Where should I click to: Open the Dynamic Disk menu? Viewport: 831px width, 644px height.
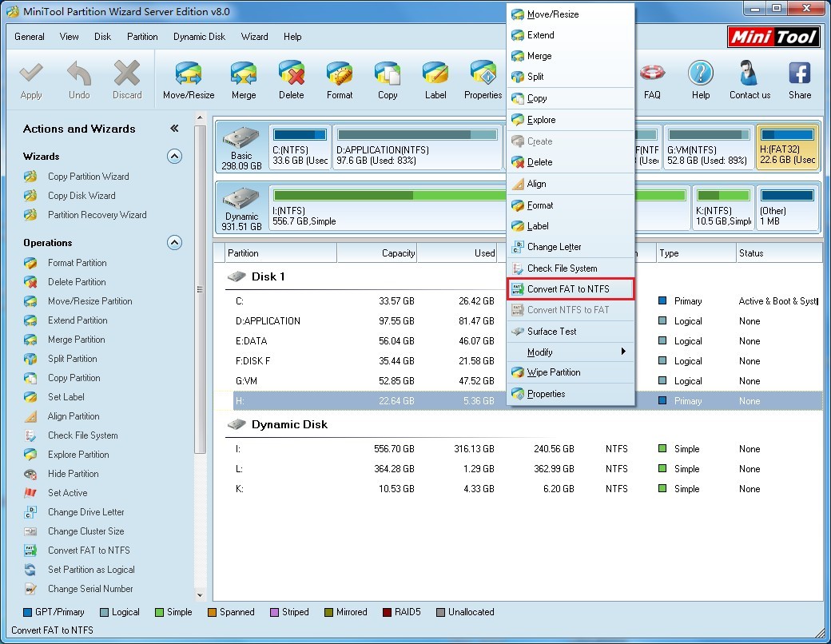199,37
